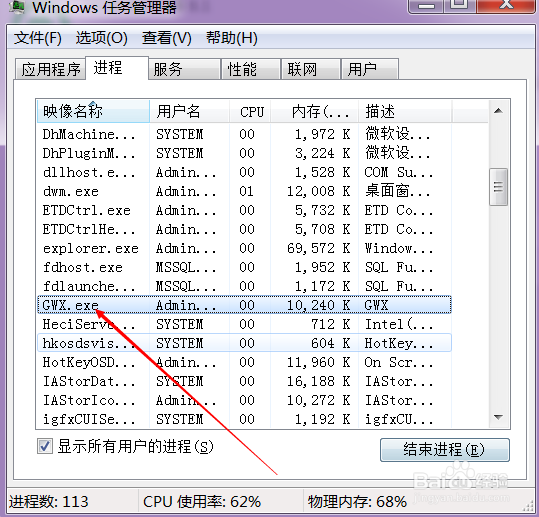Switch to the 服务 tab
This screenshot has height=517, width=539.
click(x=185, y=69)
